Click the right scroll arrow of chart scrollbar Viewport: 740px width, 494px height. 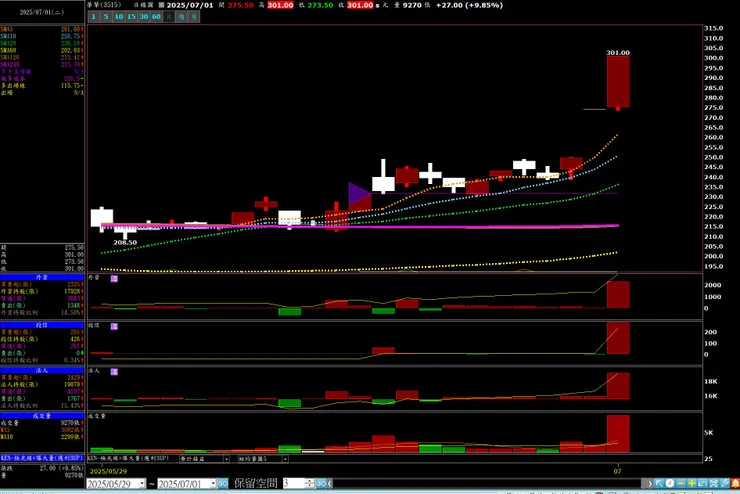649,484
